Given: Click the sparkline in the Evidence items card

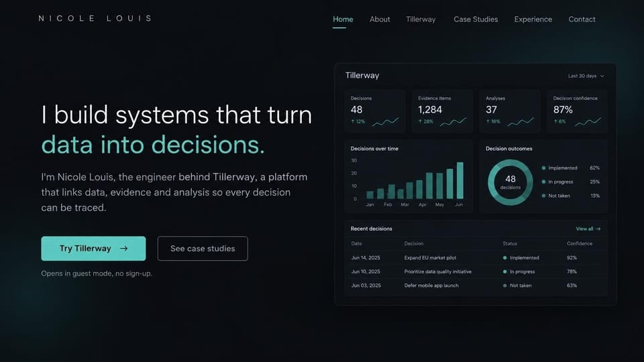Looking at the screenshot, I should coord(453,122).
